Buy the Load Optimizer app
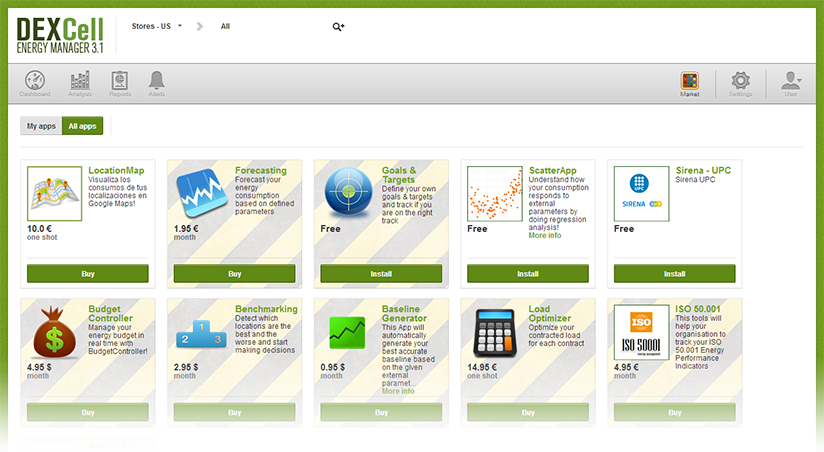Image resolution: width=824 pixels, height=452 pixels. point(528,413)
